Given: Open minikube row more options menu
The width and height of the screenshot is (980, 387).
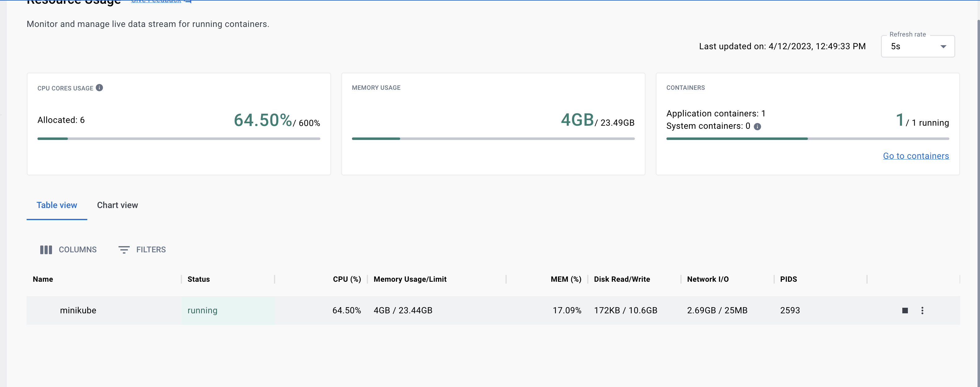Looking at the screenshot, I should 922,311.
